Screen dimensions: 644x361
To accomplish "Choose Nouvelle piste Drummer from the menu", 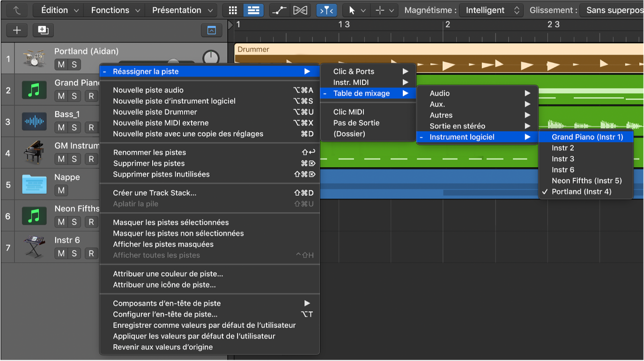I will pyautogui.click(x=155, y=112).
